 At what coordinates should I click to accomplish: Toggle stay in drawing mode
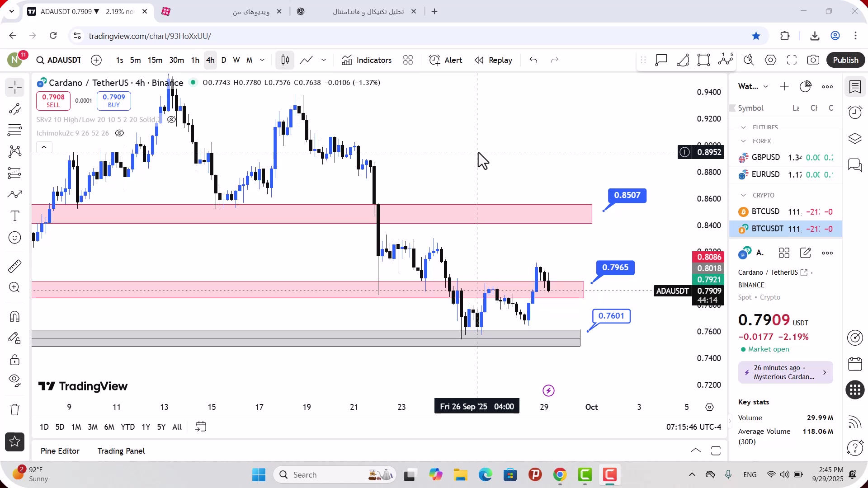point(15,338)
